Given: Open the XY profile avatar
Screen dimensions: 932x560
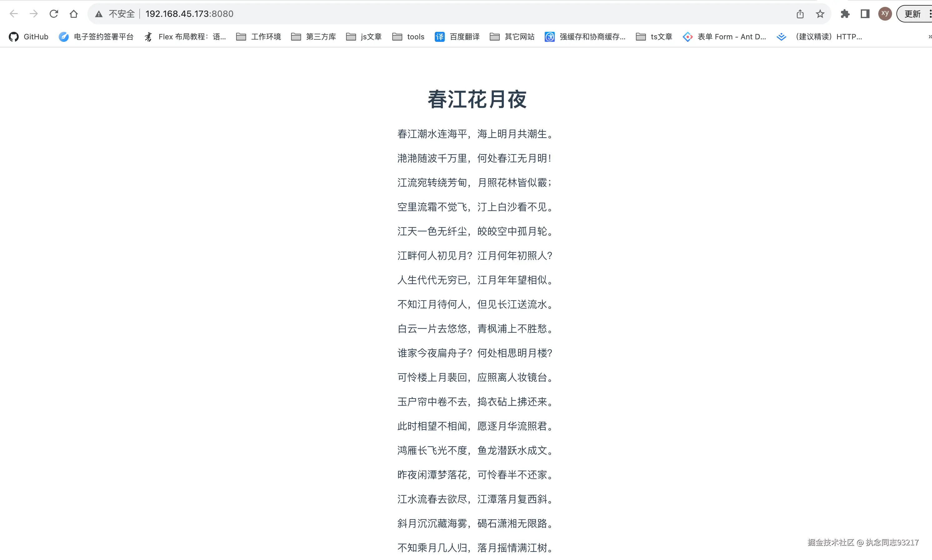Looking at the screenshot, I should pyautogui.click(x=885, y=14).
